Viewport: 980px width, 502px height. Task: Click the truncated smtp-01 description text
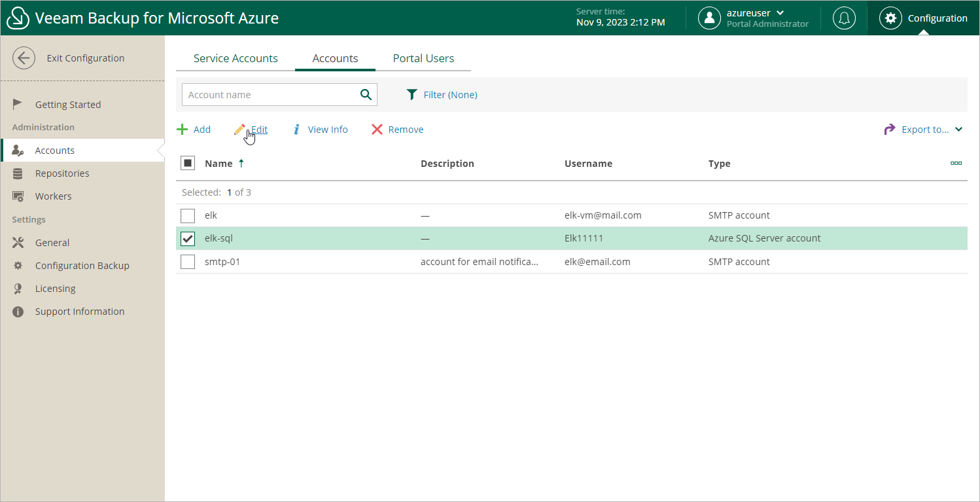coord(480,262)
